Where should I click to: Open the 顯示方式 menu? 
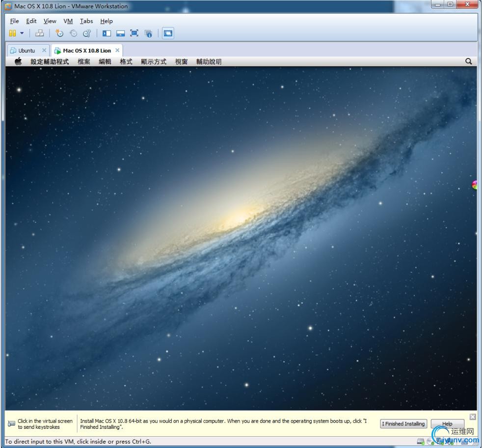154,61
